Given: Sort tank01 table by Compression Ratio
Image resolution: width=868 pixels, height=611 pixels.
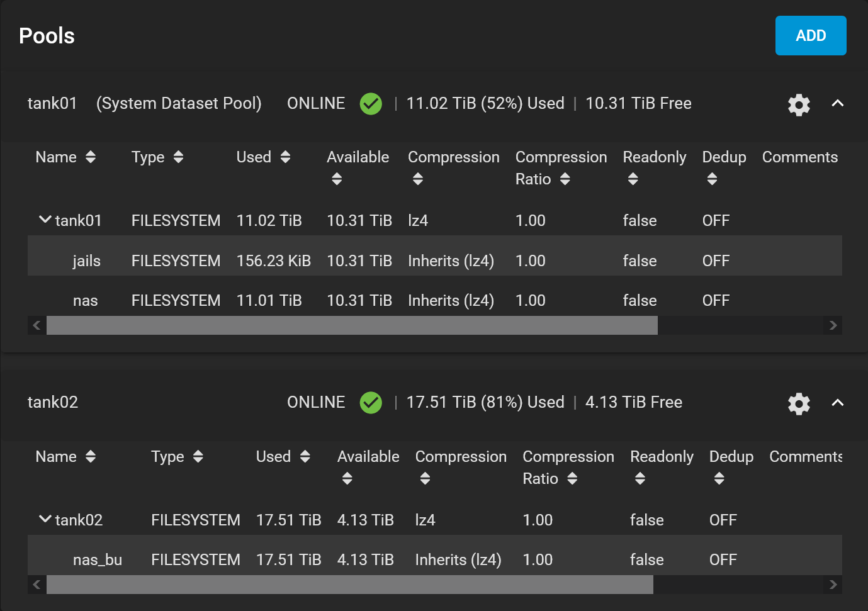Looking at the screenshot, I should [565, 179].
